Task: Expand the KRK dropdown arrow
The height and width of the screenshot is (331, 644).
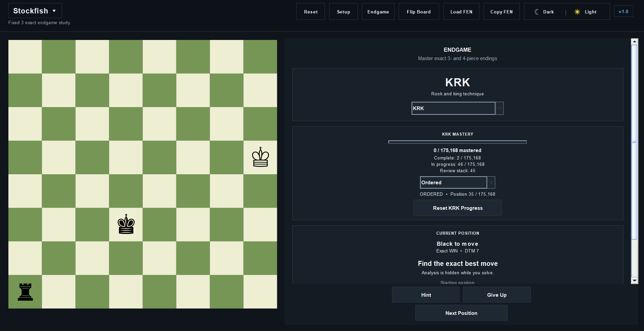Action: click(x=500, y=108)
